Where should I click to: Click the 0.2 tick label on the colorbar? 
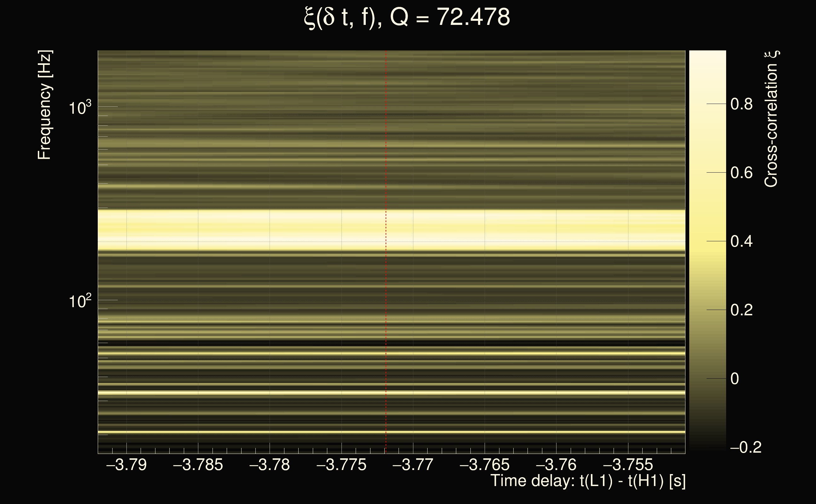point(741,310)
